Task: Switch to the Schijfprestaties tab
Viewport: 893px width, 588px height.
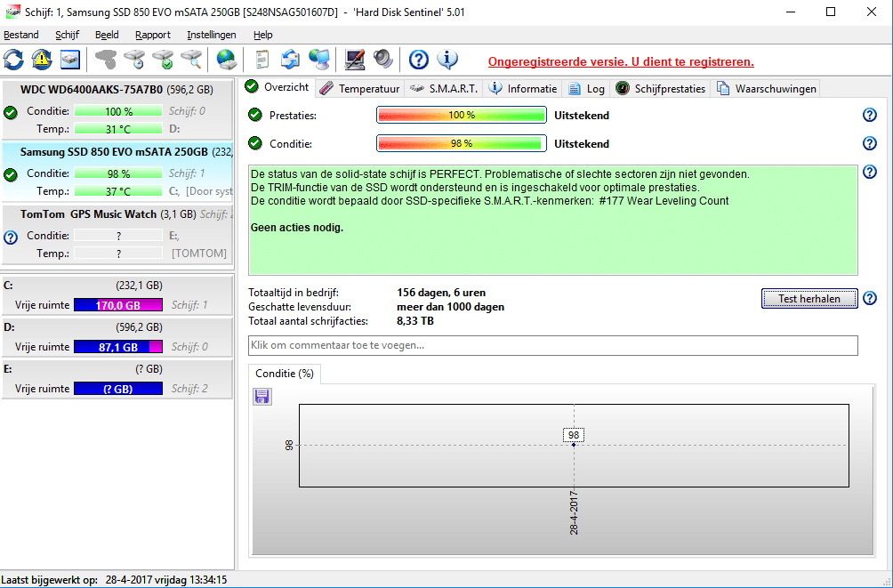Action: [x=661, y=88]
